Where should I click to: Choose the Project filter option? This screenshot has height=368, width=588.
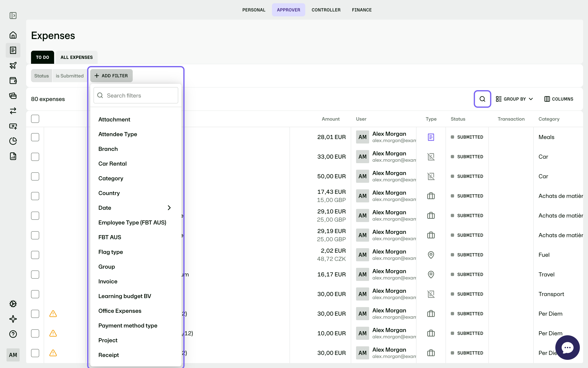click(x=136, y=340)
